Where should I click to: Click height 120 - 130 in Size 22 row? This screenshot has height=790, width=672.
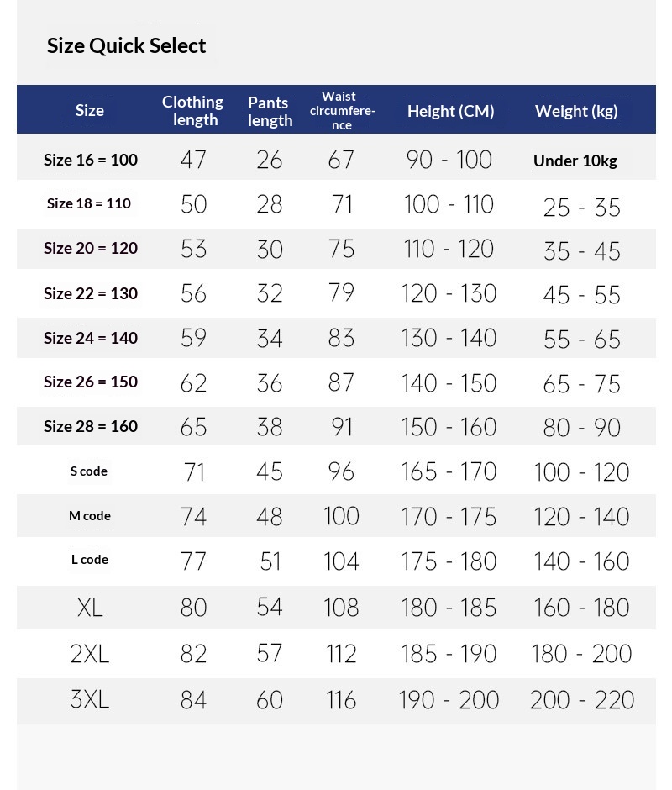point(449,293)
